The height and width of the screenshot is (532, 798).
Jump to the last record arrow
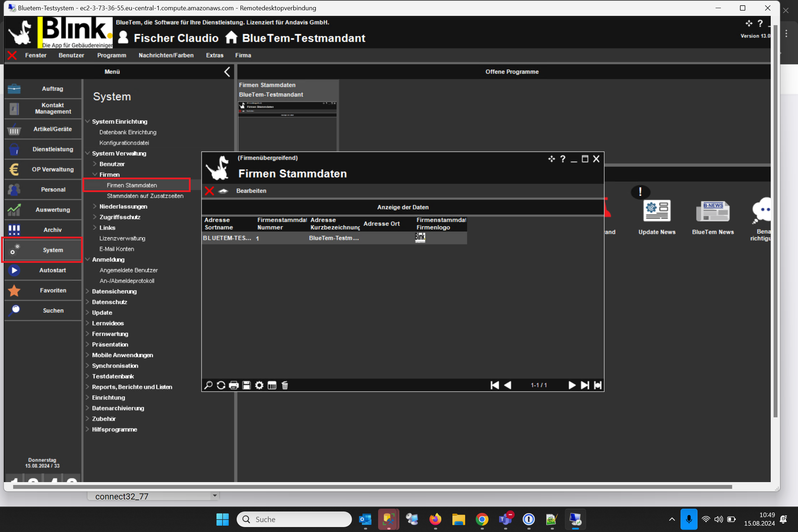coord(585,385)
